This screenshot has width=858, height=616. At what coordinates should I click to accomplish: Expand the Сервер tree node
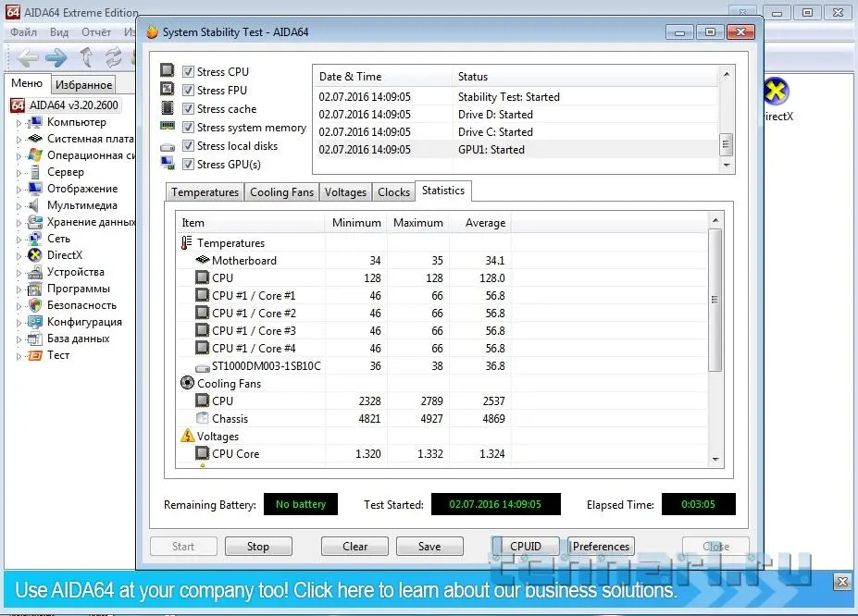pos(19,173)
